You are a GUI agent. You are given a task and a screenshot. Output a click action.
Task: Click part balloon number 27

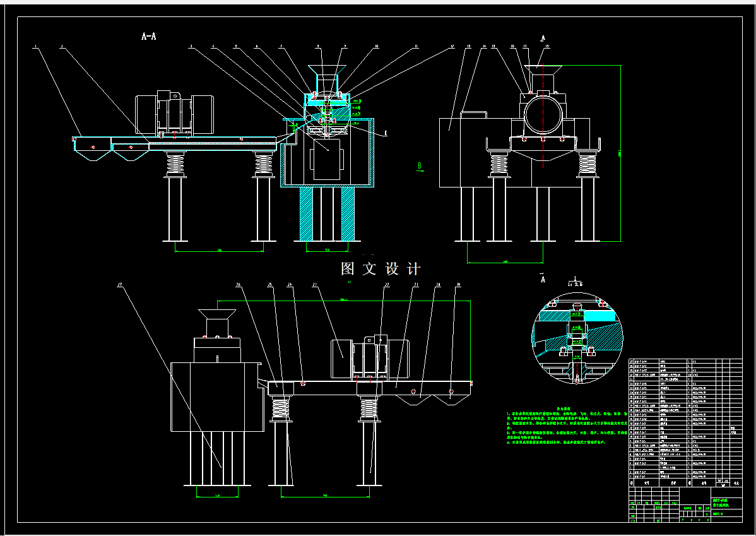point(119,285)
